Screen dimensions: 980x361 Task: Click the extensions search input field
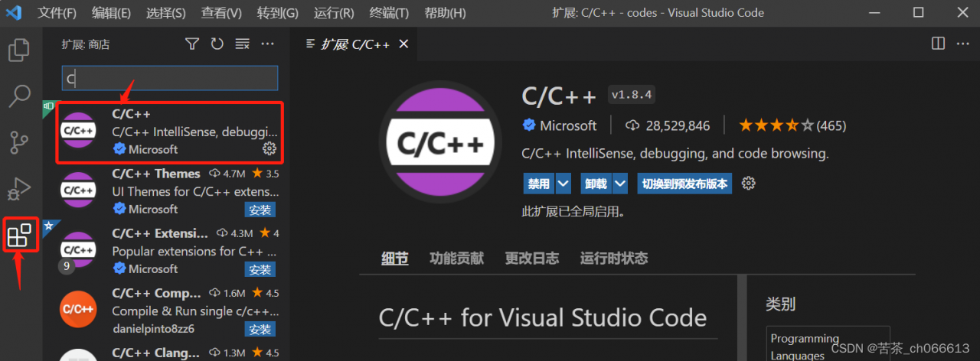pyautogui.click(x=170, y=78)
